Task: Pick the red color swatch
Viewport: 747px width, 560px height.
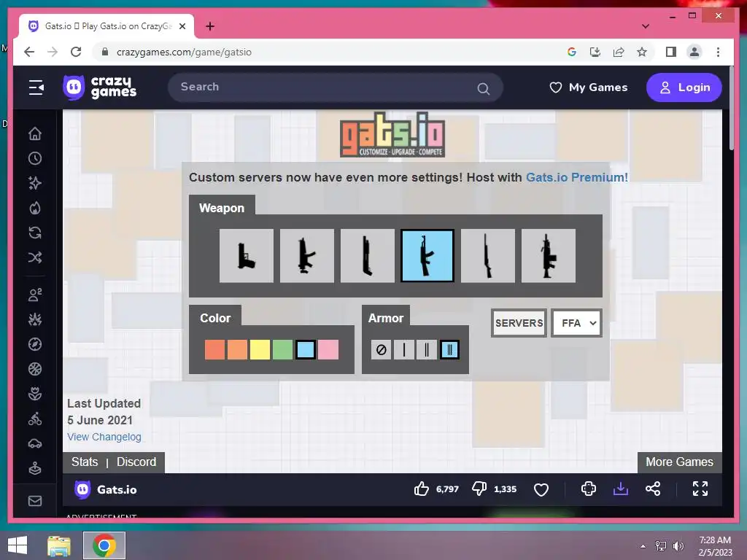Action: [215, 349]
